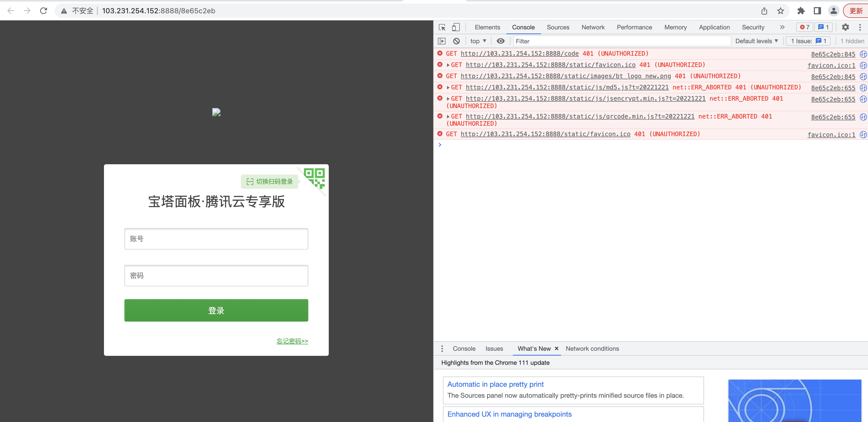The height and width of the screenshot is (422, 868).
Task: Switch to drawer Issues tab
Action: tap(494, 348)
